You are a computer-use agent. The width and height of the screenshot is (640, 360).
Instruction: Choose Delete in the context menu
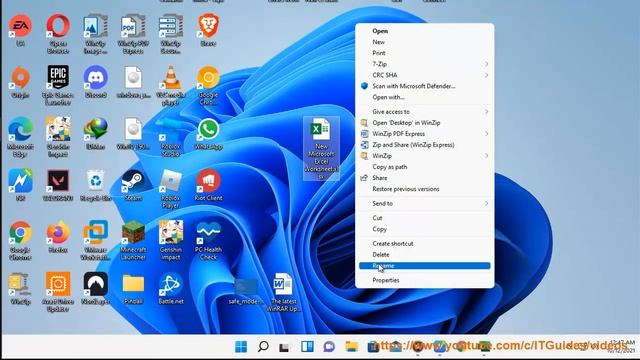pos(424,254)
